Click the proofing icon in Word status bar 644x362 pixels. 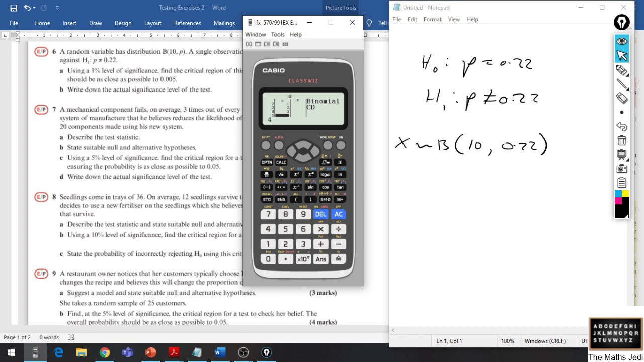[x=71, y=337]
